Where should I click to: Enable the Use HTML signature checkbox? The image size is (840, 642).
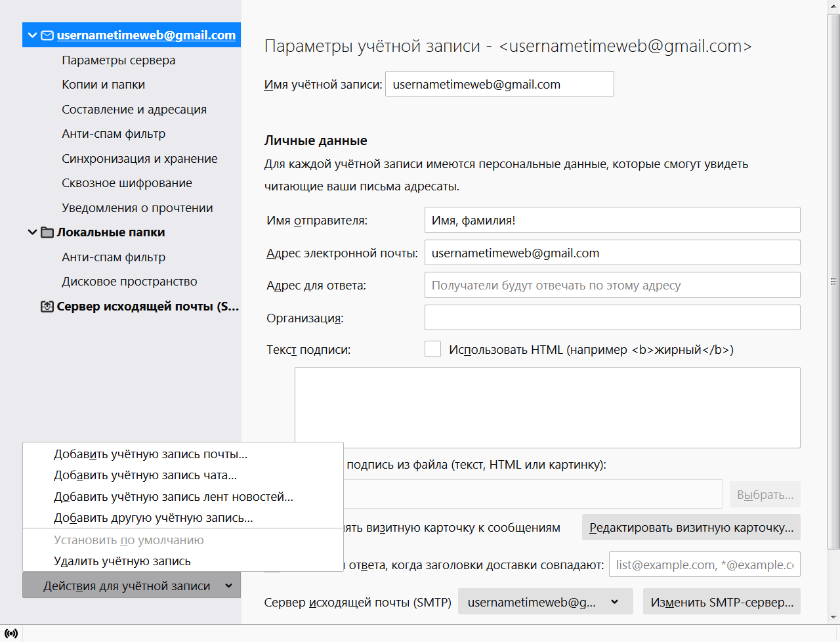pos(432,349)
